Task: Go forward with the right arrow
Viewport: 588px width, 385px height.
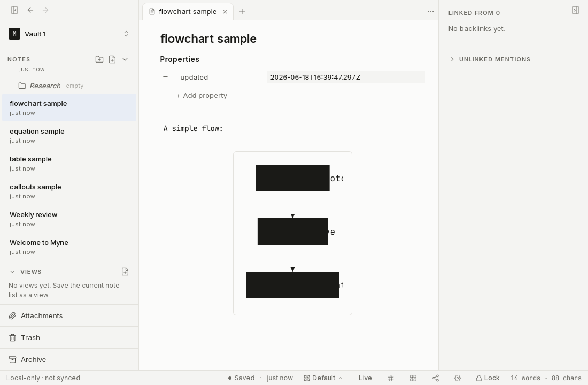Action: pos(45,10)
